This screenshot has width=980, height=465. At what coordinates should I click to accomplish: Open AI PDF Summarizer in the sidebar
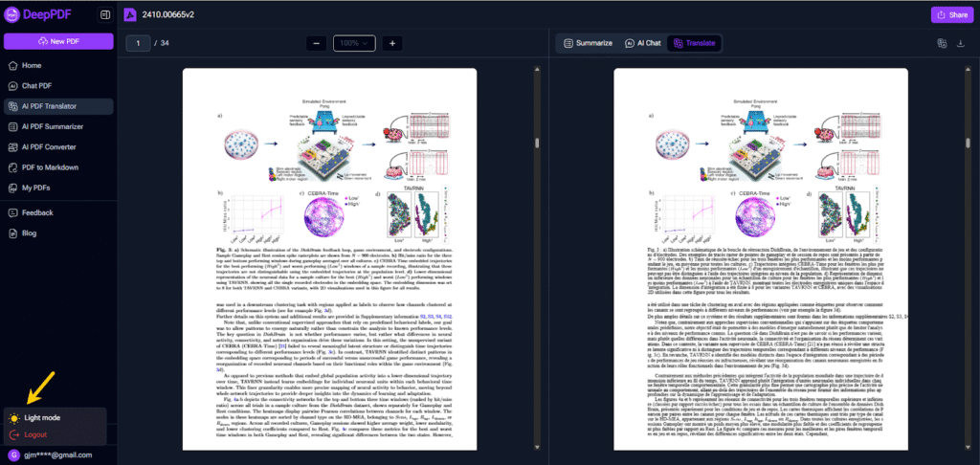(57, 126)
